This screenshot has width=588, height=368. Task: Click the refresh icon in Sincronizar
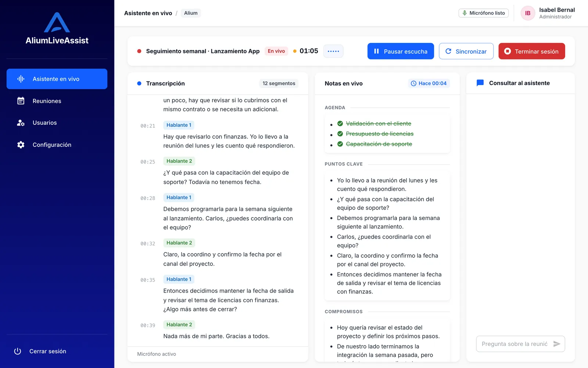coord(448,51)
